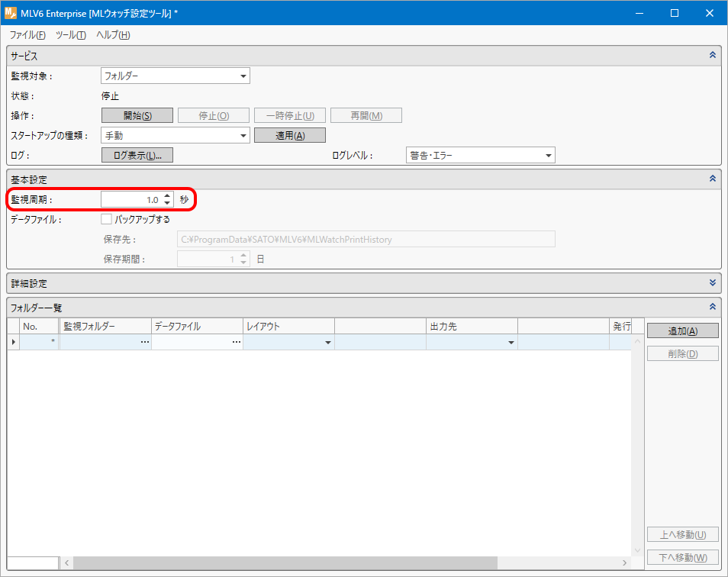Screen dimensions: 728x577
Task: Minimize the MLV6 Enterprise window
Action: pos(639,13)
